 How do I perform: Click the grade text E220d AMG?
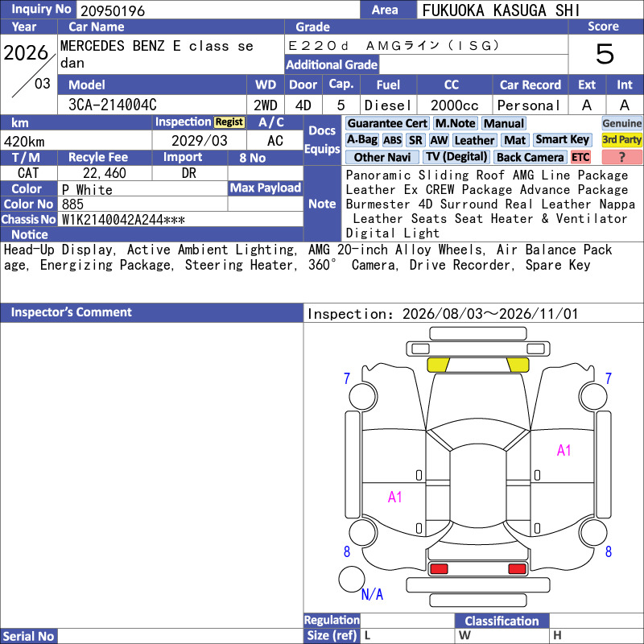(x=394, y=45)
